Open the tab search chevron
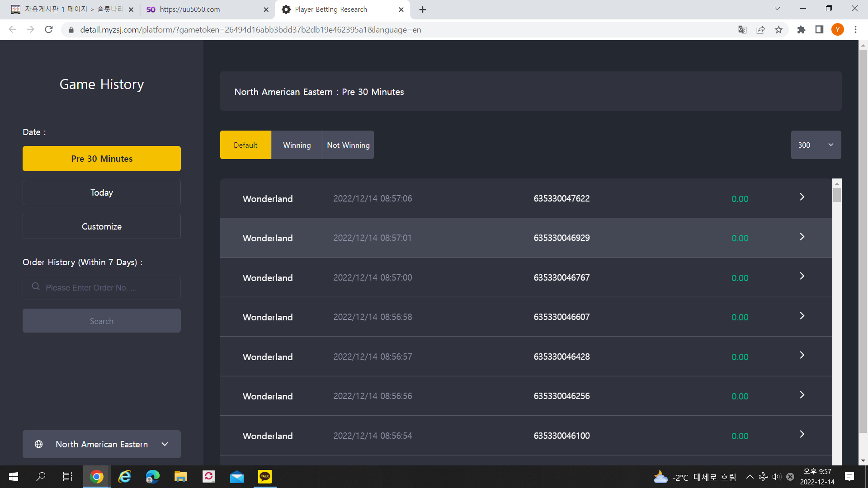868x488 pixels. [x=777, y=9]
